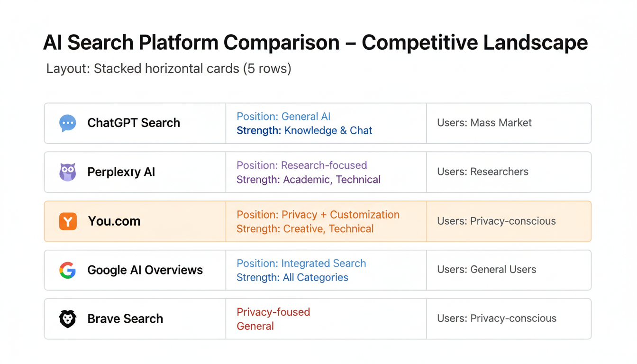This screenshot has height=364, width=637.
Task: Click the orange You.com Y icon
Action: (x=68, y=221)
